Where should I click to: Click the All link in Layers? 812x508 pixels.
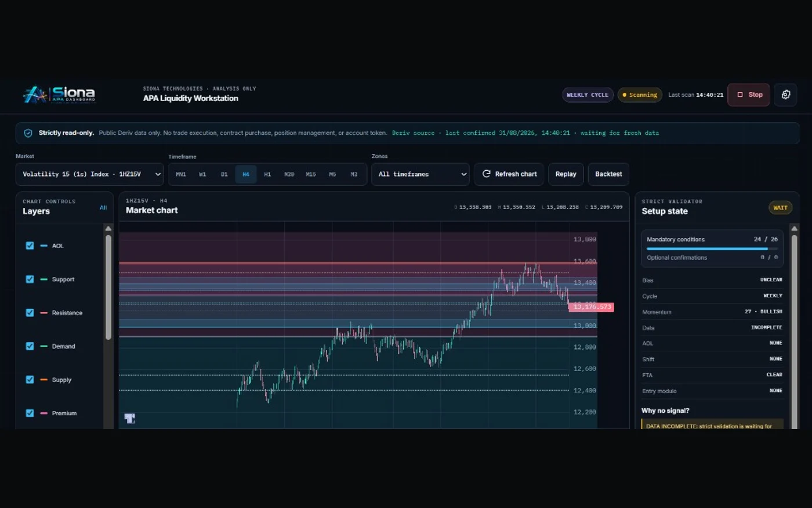point(103,208)
